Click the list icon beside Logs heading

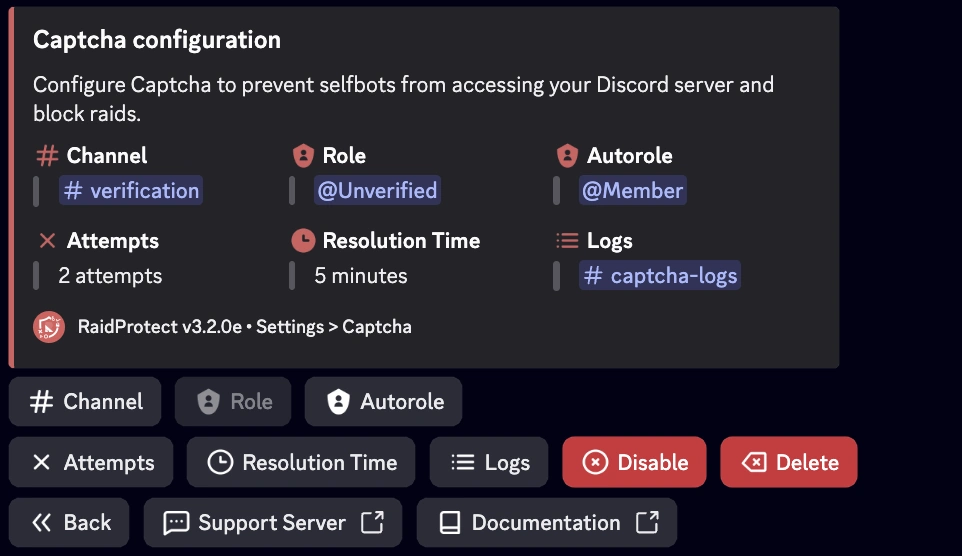click(x=568, y=241)
